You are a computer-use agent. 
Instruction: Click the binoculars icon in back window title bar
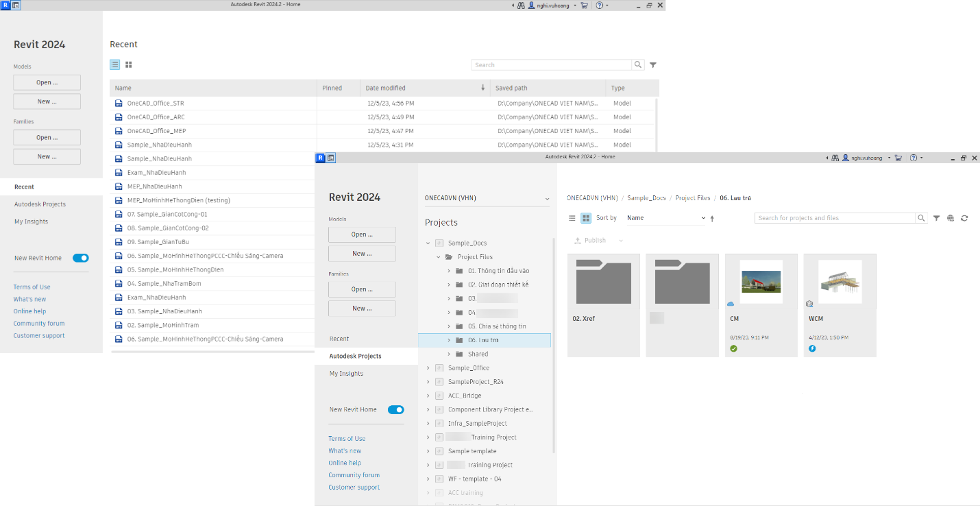pos(521,5)
